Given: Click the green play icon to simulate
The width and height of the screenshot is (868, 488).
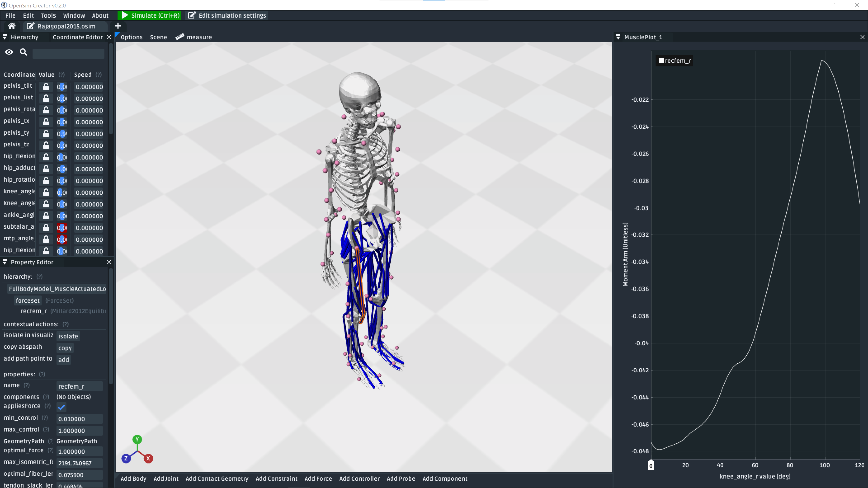Looking at the screenshot, I should [124, 15].
